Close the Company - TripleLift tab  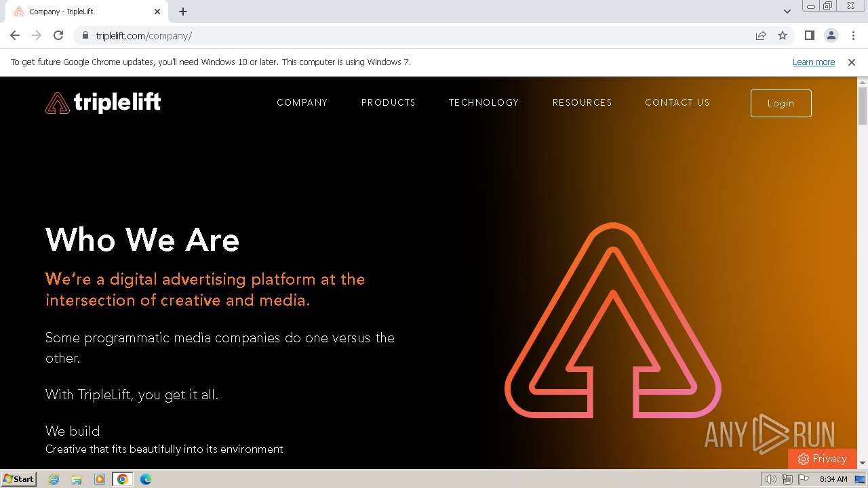click(x=157, y=12)
